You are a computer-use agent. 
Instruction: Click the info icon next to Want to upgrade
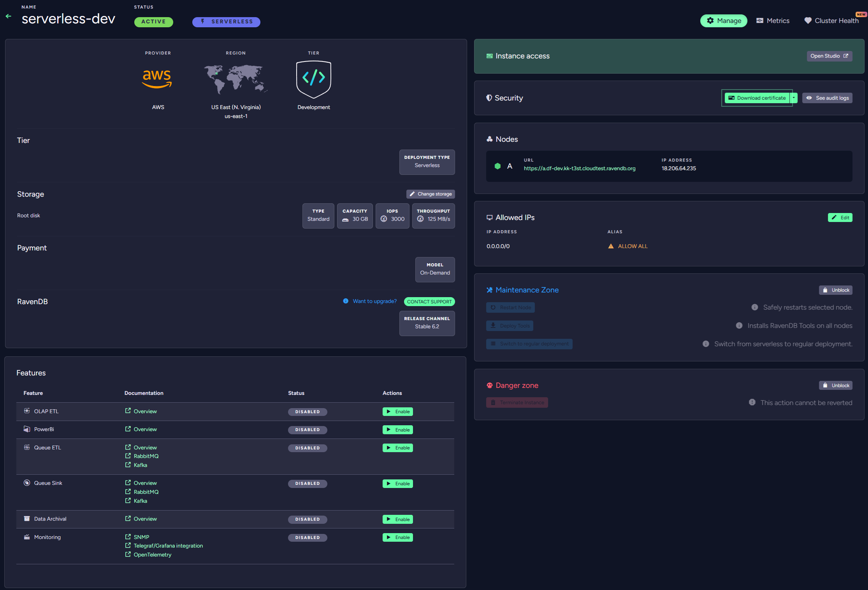click(x=346, y=301)
